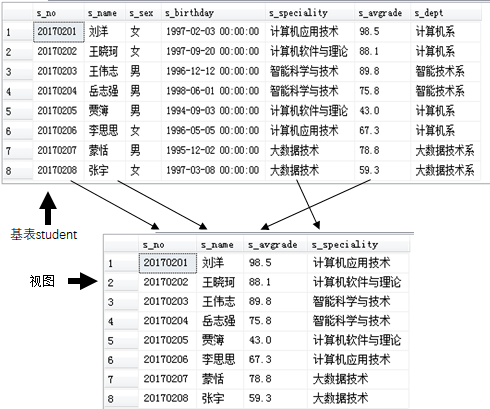Select 计算机软件与理论 in view row 2
Image resolution: width=490 pixels, height=409 pixels.
click(x=358, y=282)
